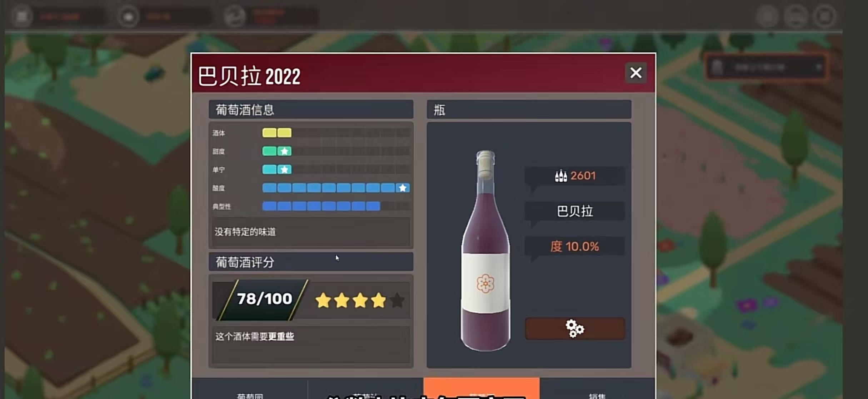Click the rightmost circular icon in top bar
Screen dimensions: 868x399
click(x=824, y=16)
